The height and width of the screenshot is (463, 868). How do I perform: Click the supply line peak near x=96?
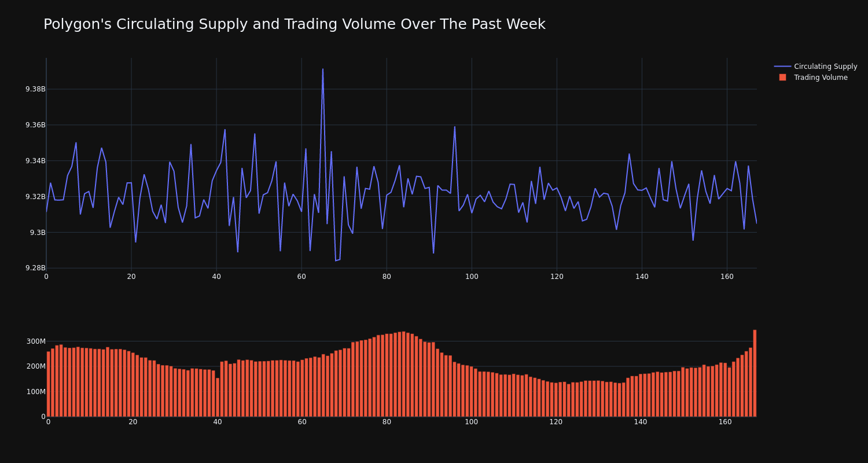pos(455,127)
